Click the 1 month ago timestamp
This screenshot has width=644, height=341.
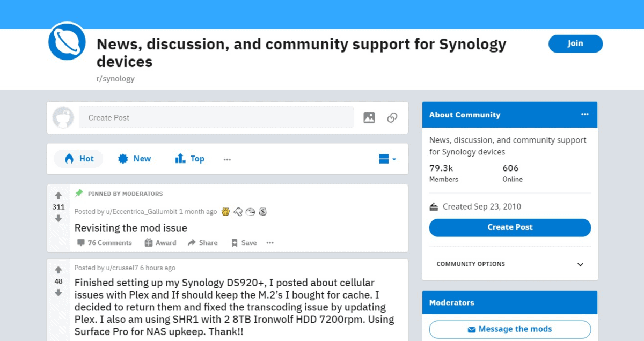(x=198, y=211)
